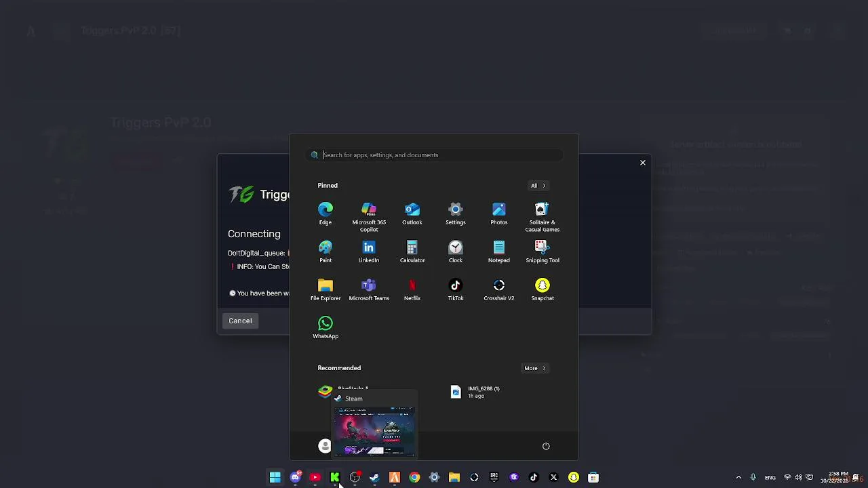Open Crosshair V2 in Start menu
The height and width of the screenshot is (488, 868).
coord(499,289)
